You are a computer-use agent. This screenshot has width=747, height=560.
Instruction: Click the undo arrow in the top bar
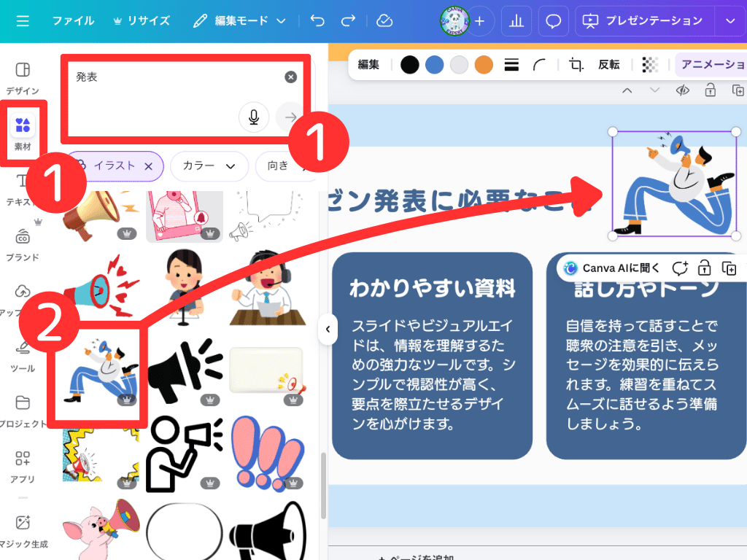[317, 21]
